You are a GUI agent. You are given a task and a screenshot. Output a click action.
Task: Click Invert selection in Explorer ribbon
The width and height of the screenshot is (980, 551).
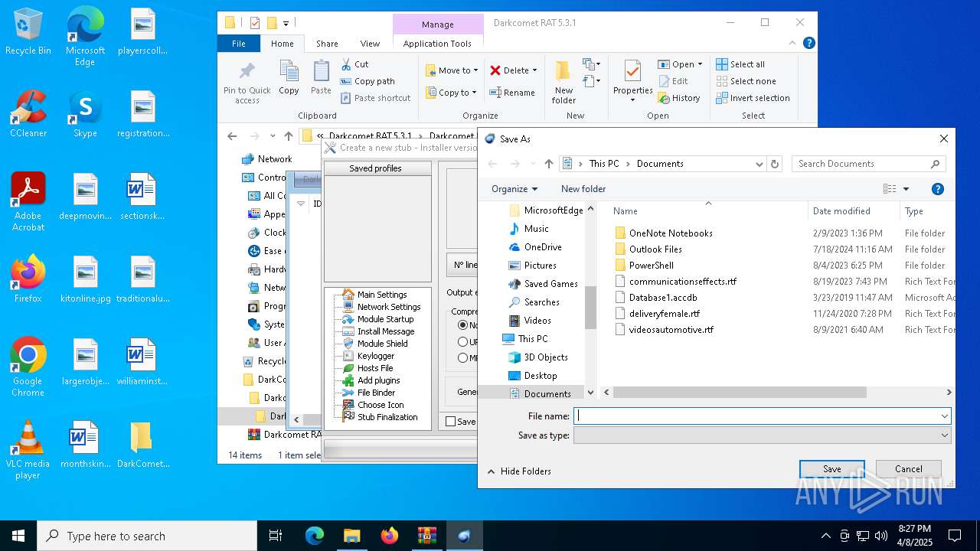[x=753, y=98]
